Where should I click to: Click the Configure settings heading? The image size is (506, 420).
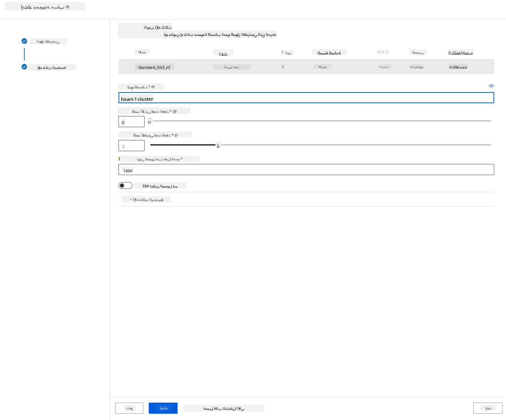point(157,27)
